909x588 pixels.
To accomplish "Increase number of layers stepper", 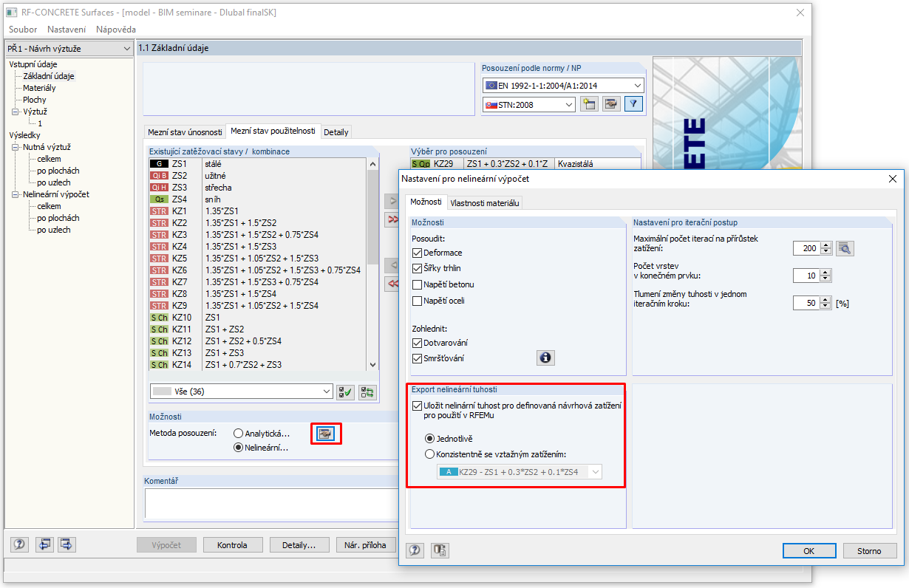I will pyautogui.click(x=826, y=272).
